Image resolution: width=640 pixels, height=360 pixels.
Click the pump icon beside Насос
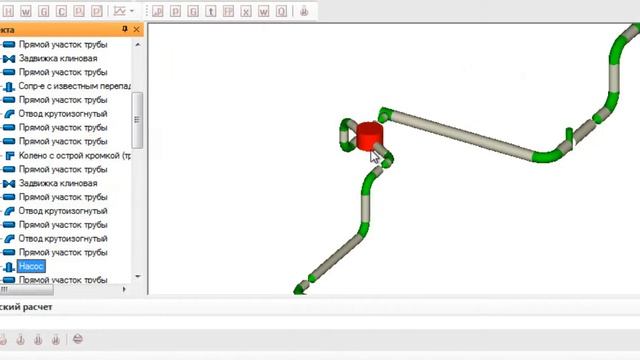(x=9, y=267)
